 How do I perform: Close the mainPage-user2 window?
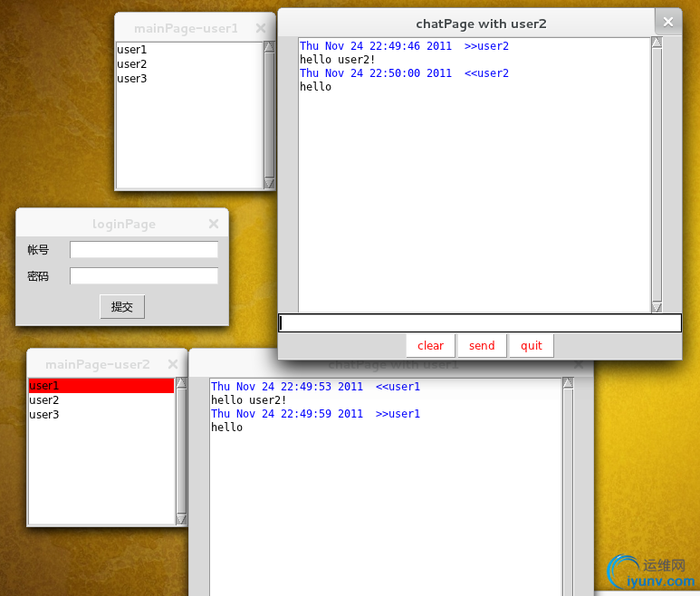tap(173, 364)
